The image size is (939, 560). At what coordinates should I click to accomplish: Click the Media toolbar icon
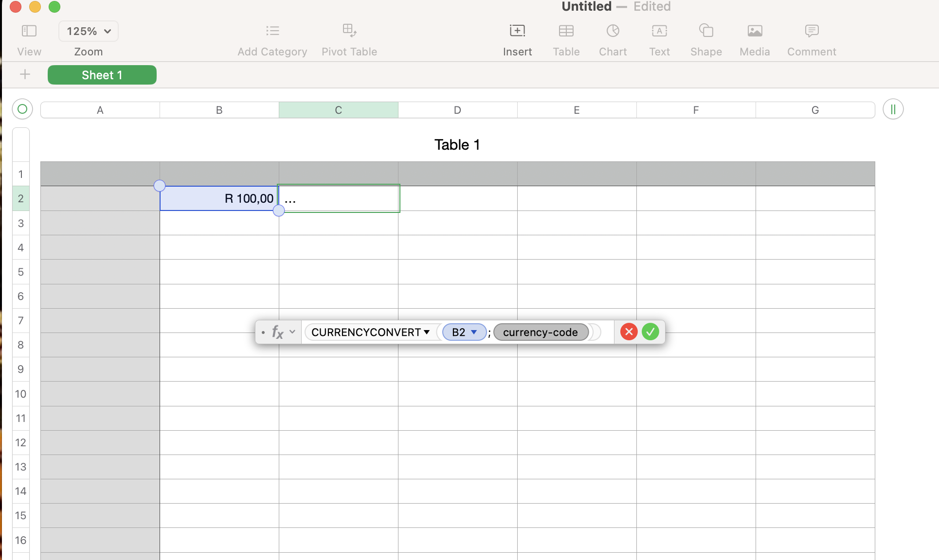(x=755, y=31)
